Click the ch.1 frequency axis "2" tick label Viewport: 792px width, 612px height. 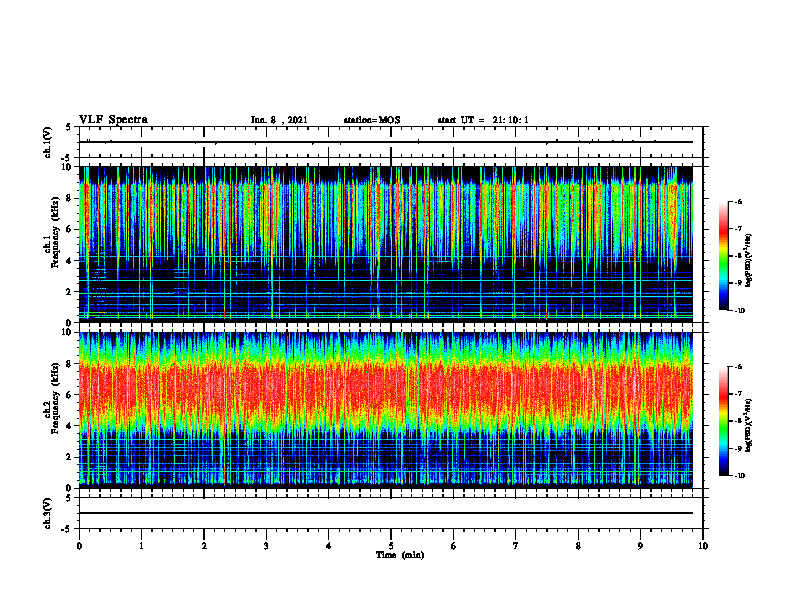coord(70,292)
